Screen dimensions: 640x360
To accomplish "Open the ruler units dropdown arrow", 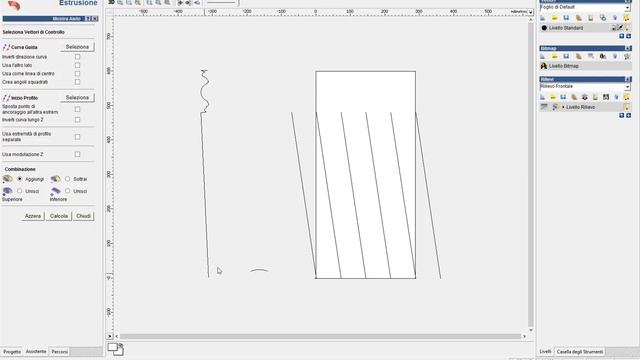I will point(531,12).
